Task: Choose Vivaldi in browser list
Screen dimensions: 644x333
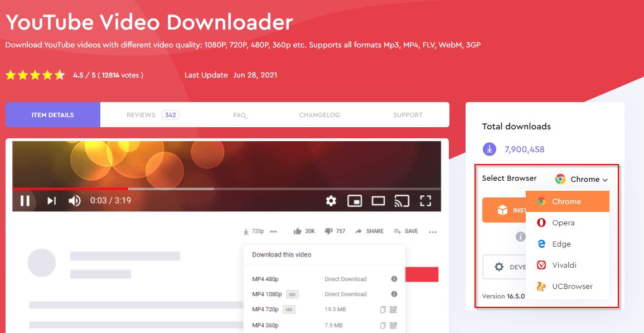Action: (568, 265)
